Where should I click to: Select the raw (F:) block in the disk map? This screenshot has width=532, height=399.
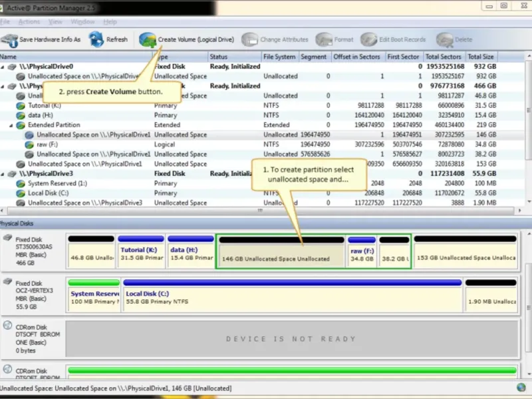tap(362, 251)
